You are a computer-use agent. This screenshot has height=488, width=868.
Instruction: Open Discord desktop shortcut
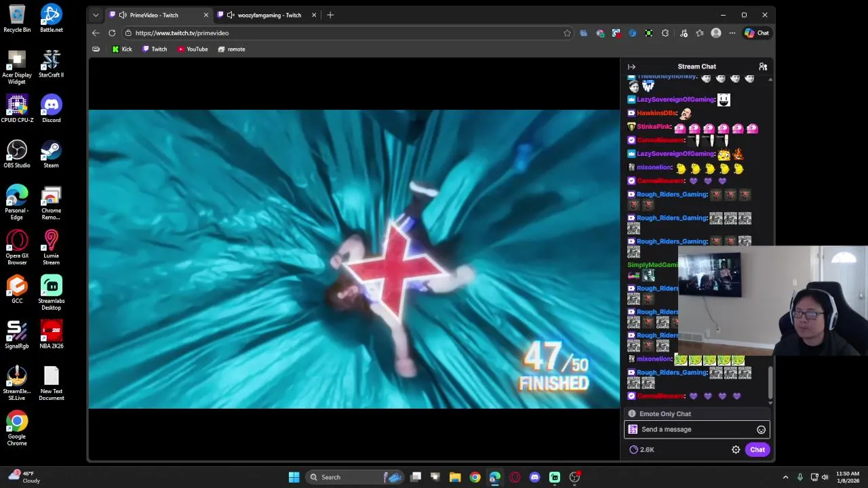51,109
